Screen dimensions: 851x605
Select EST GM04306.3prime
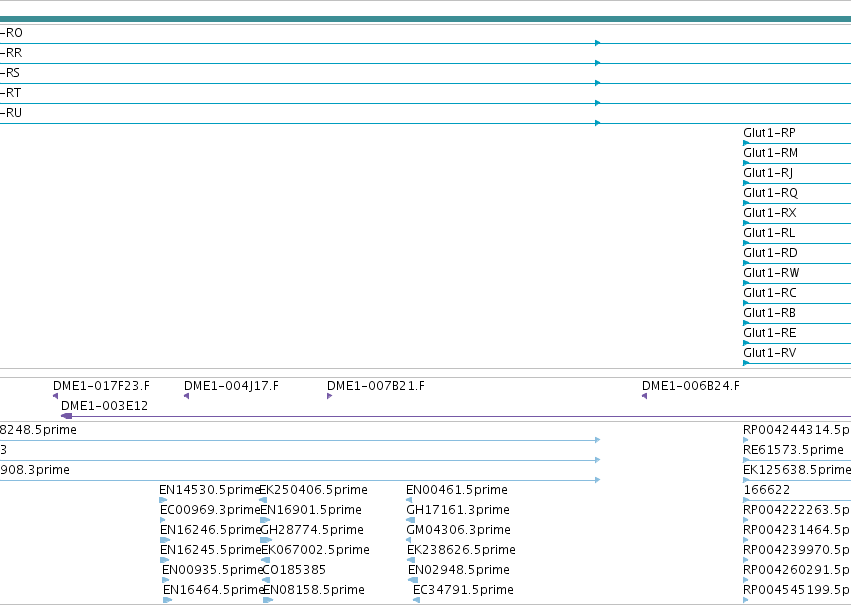[459, 530]
